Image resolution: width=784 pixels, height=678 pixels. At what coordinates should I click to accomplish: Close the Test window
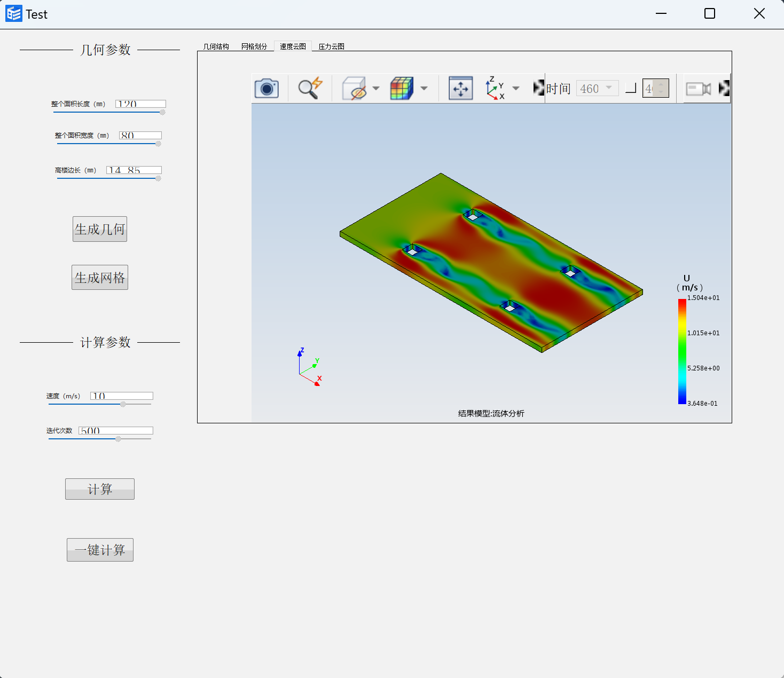[759, 14]
